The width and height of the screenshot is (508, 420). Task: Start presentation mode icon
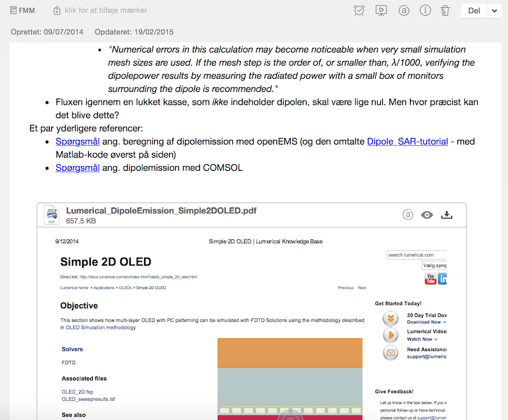point(381,11)
